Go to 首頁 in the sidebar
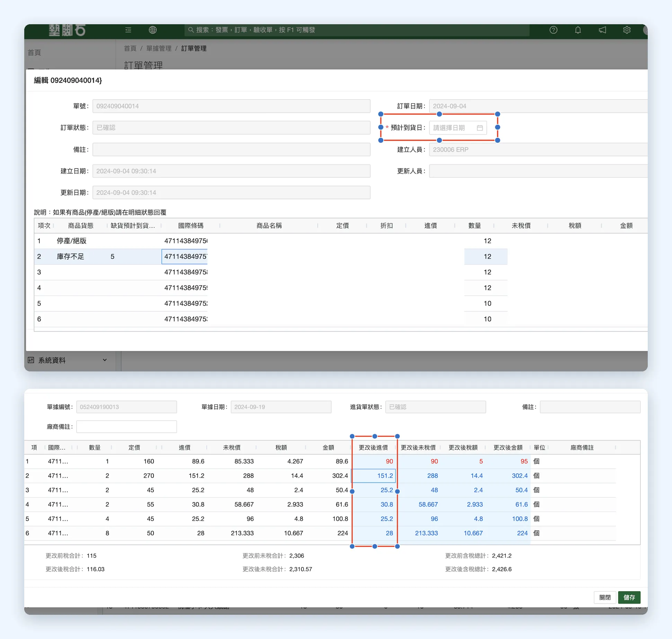Screen dimensions: 672x639 (x=34, y=53)
